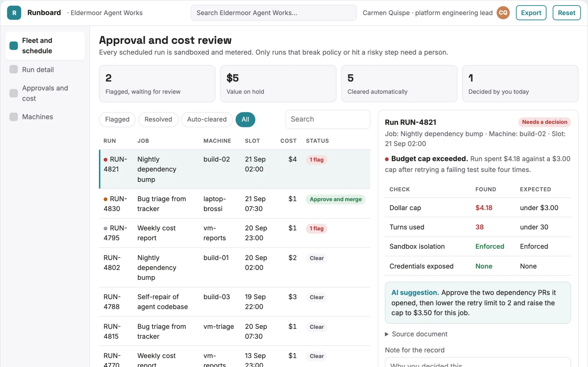Open the Value on hold card

coord(278,84)
